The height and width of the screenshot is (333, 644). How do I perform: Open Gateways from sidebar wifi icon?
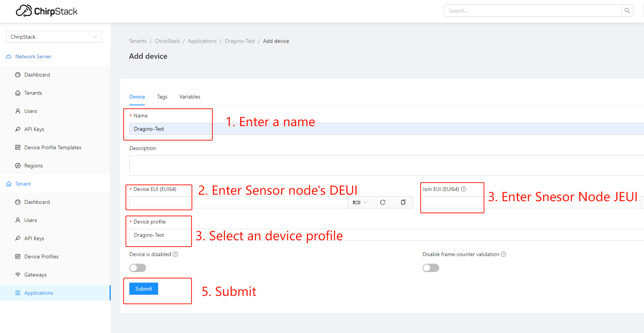point(18,275)
